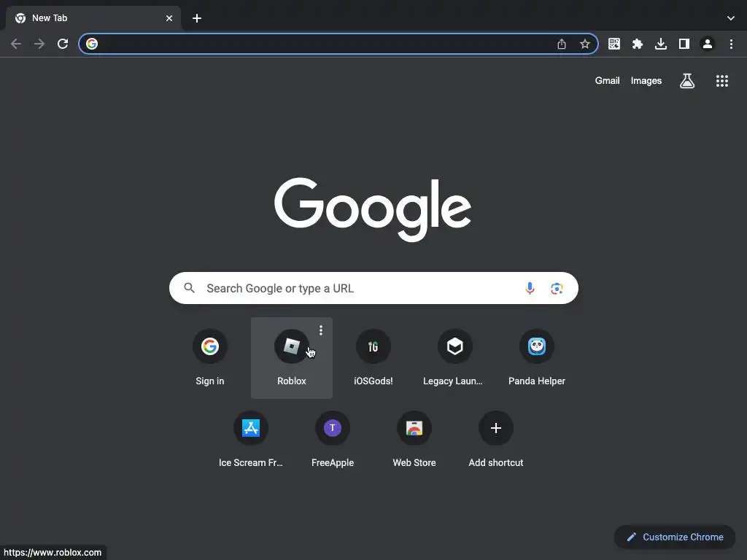Screen dimensions: 747x560
Task: Reload the current page
Action: click(x=63, y=44)
